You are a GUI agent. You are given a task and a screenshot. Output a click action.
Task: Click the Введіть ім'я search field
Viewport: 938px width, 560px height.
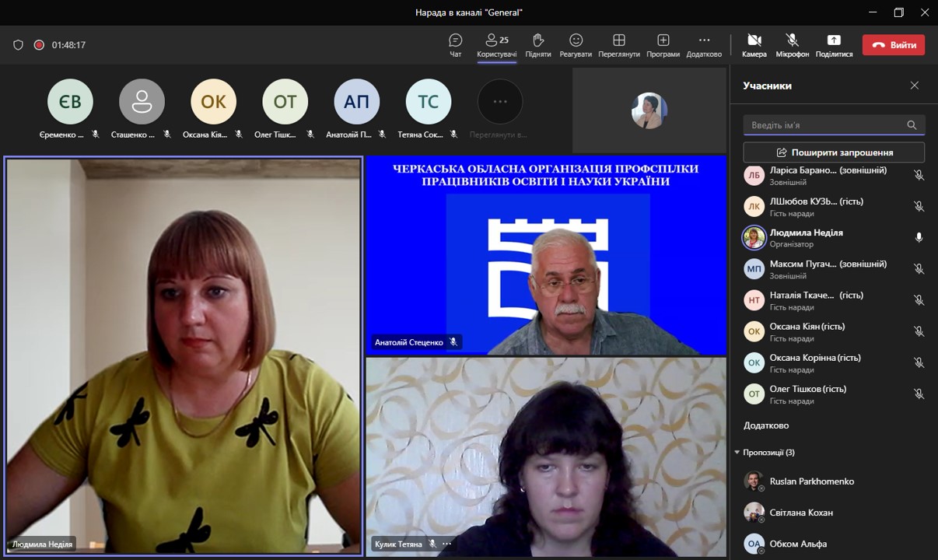824,125
